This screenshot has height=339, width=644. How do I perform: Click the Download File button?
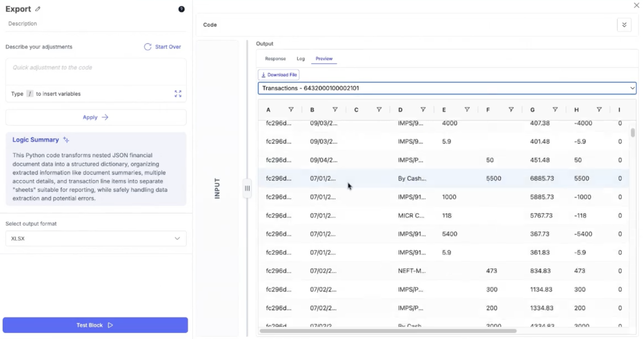click(279, 75)
